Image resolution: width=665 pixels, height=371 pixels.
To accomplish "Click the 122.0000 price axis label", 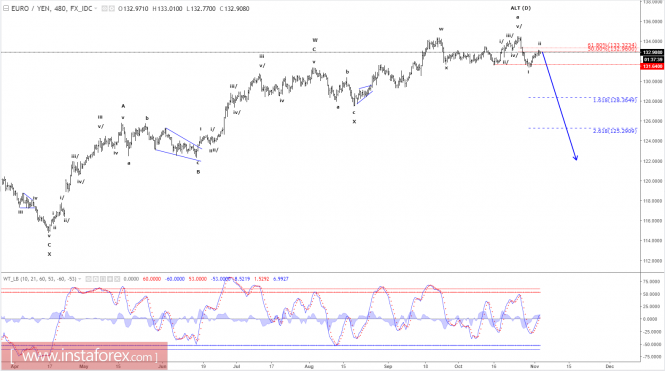I will (x=652, y=161).
